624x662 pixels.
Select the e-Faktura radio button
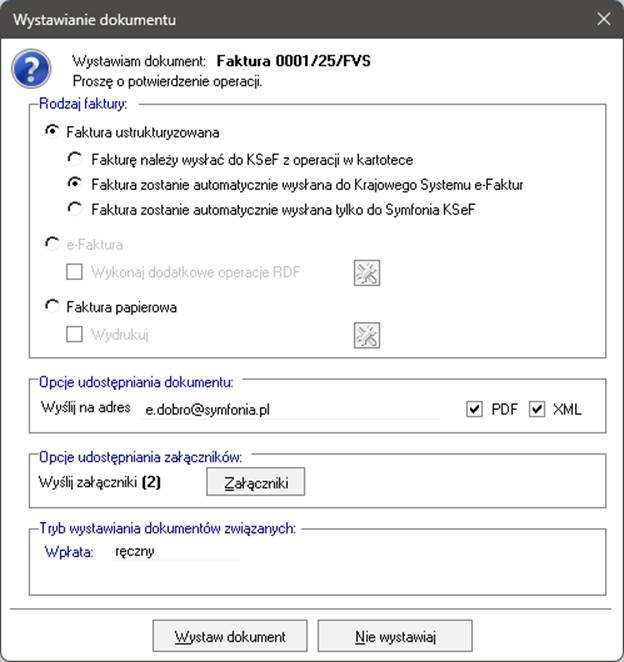tap(52, 245)
